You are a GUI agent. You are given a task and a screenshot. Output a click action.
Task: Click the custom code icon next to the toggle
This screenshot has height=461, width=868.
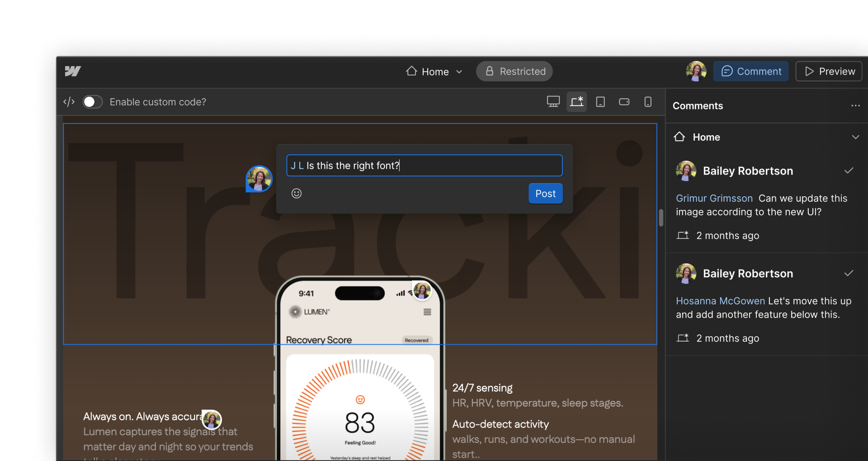coord(68,102)
